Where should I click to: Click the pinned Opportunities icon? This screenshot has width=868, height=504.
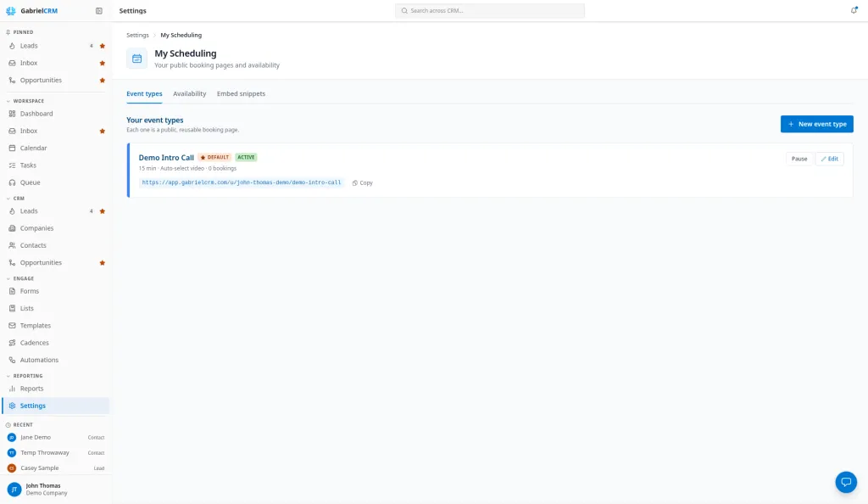click(x=12, y=81)
